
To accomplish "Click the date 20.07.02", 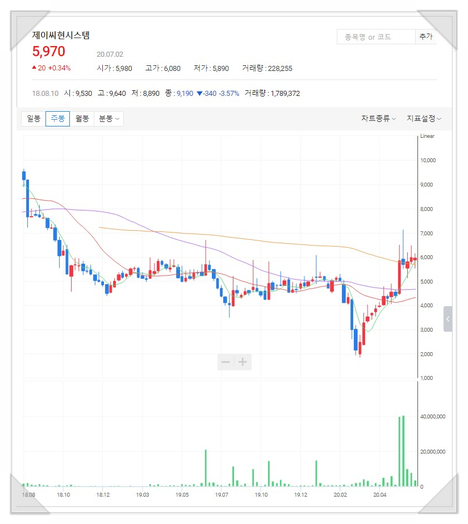I will click(110, 54).
